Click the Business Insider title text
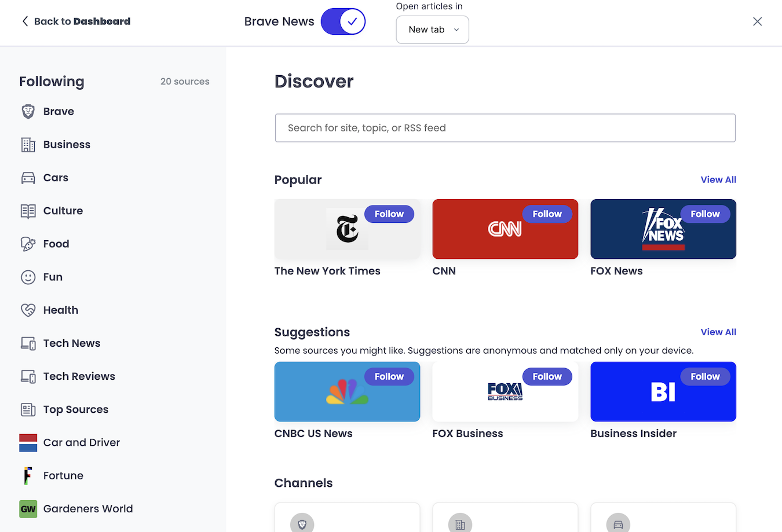 [x=633, y=434]
